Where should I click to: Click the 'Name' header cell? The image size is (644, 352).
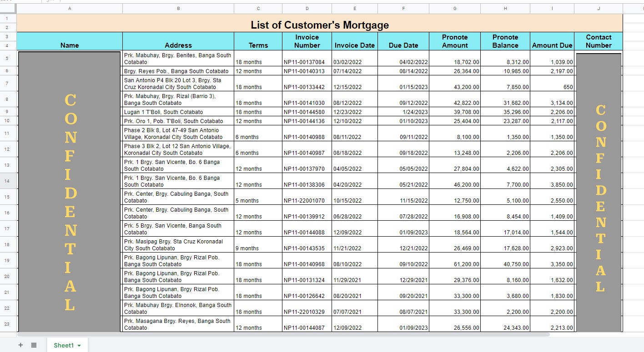coord(70,41)
